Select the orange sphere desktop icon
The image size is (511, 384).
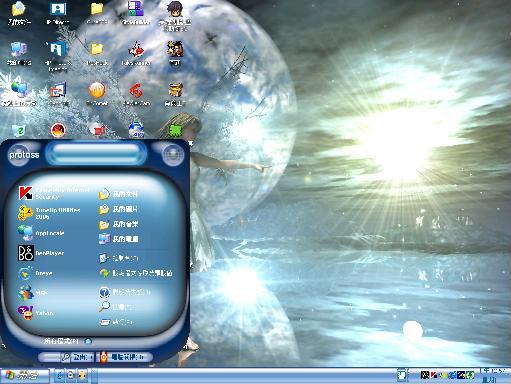(x=97, y=94)
